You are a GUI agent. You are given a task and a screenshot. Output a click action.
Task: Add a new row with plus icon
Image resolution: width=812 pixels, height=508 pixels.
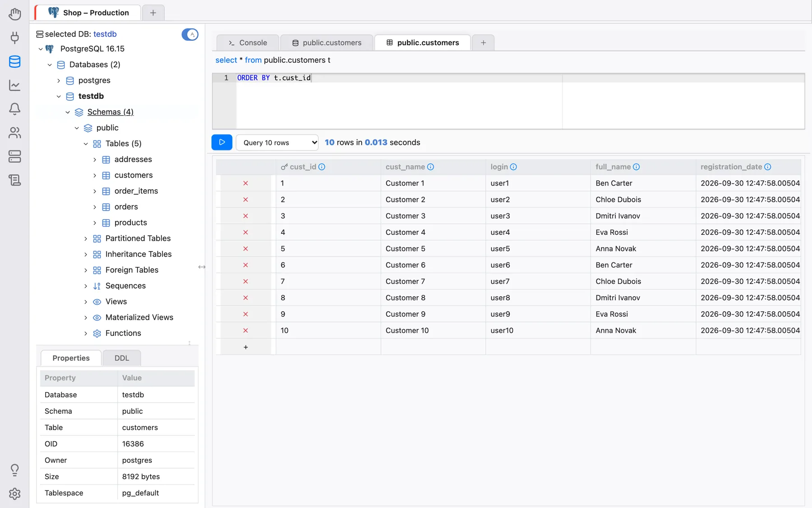pos(245,347)
